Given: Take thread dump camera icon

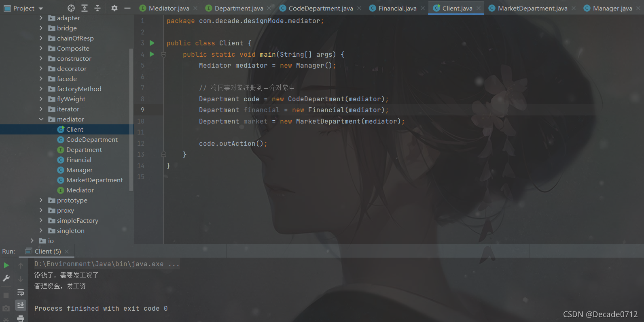Looking at the screenshot, I should pos(6,309).
